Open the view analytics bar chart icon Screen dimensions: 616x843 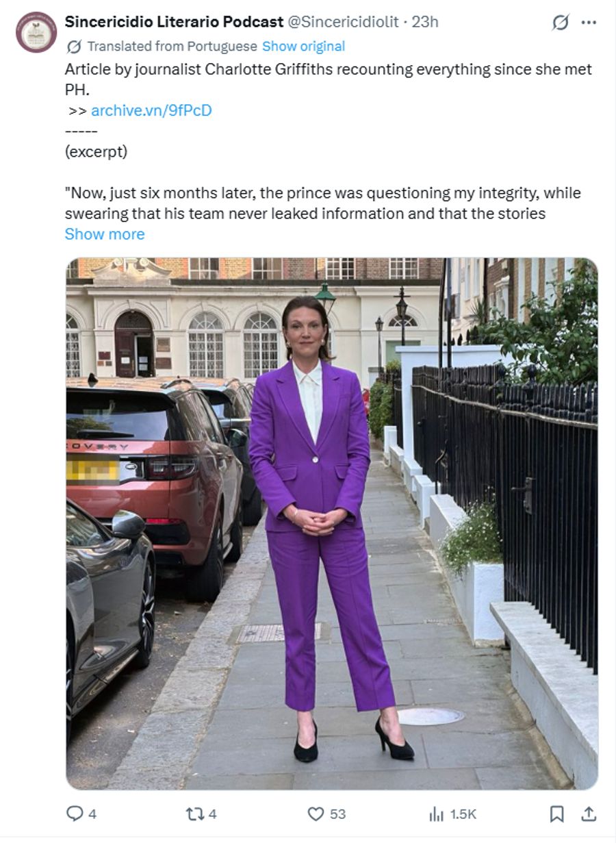coord(436,814)
